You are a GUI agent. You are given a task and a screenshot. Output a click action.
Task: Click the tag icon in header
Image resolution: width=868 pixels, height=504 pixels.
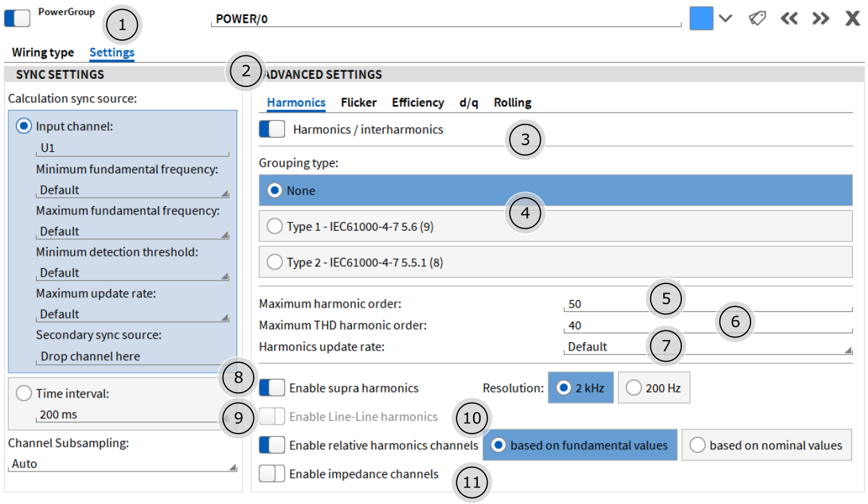point(757,19)
